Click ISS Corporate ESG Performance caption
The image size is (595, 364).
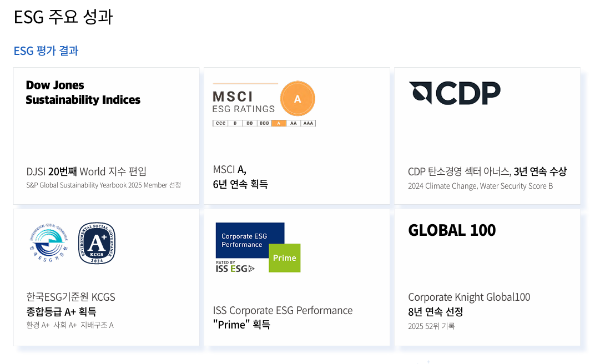click(x=283, y=310)
